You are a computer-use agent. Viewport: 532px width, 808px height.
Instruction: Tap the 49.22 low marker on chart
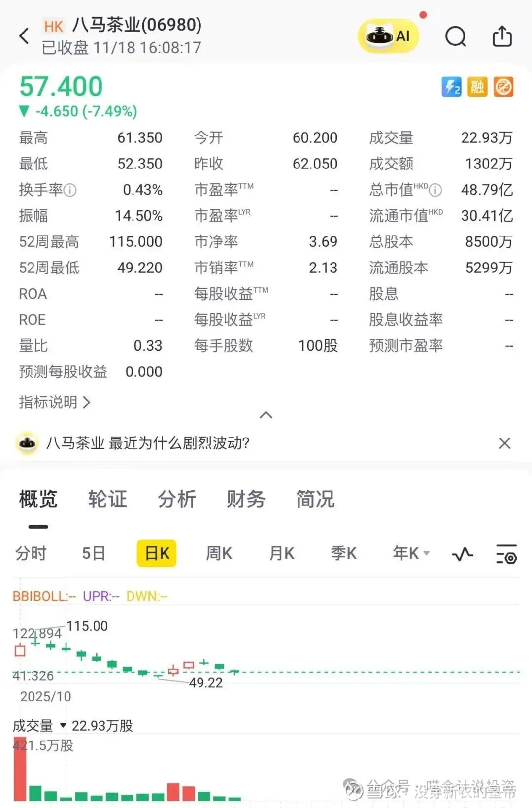click(x=206, y=683)
